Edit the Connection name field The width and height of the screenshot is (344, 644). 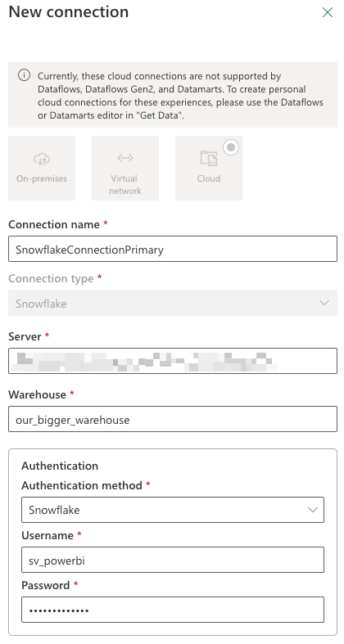tap(173, 249)
